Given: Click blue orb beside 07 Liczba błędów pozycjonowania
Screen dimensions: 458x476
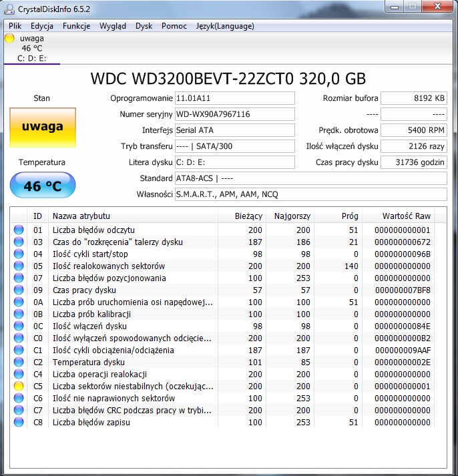Looking at the screenshot, I should pyautogui.click(x=19, y=278).
